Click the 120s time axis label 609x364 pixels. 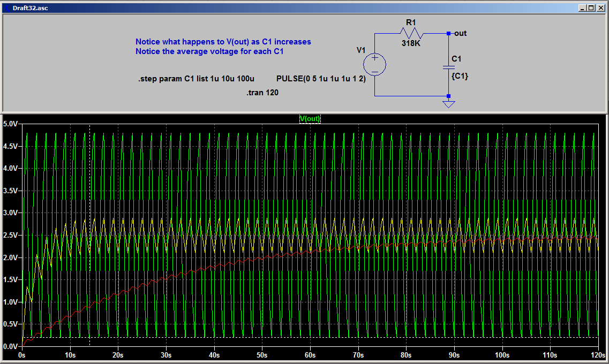598,355
